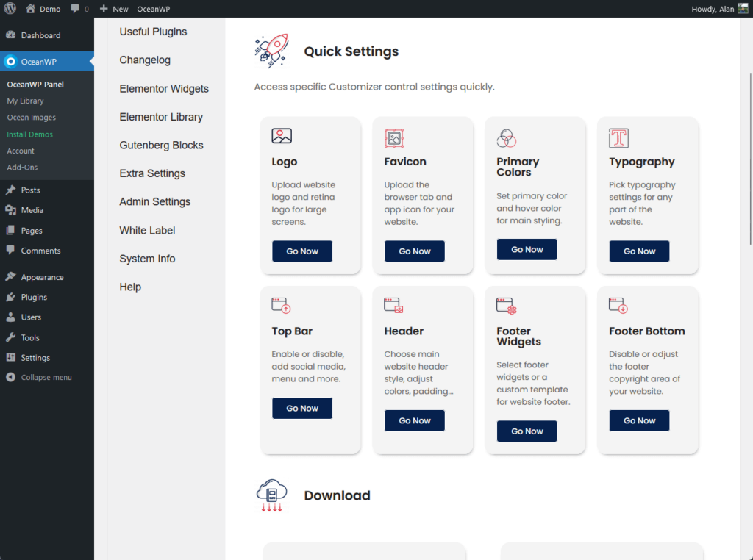Open the Help tab
753x560 pixels.
pos(130,287)
